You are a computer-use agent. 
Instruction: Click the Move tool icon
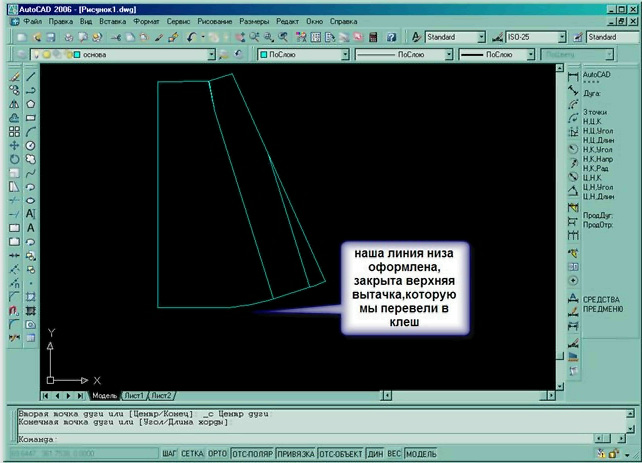coord(14,145)
